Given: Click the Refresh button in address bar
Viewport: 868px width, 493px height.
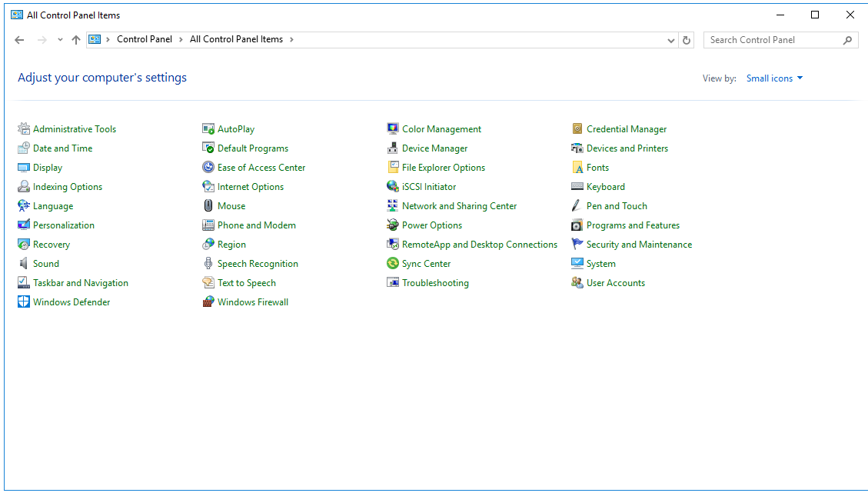Looking at the screenshot, I should [687, 40].
